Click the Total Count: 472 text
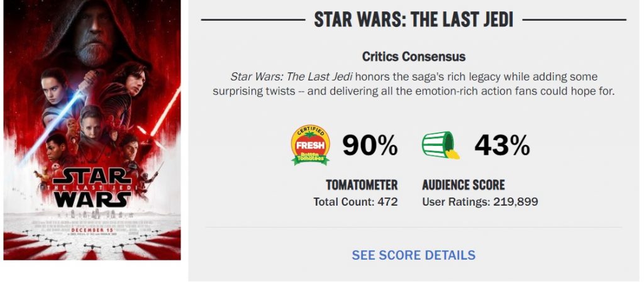 356,202
